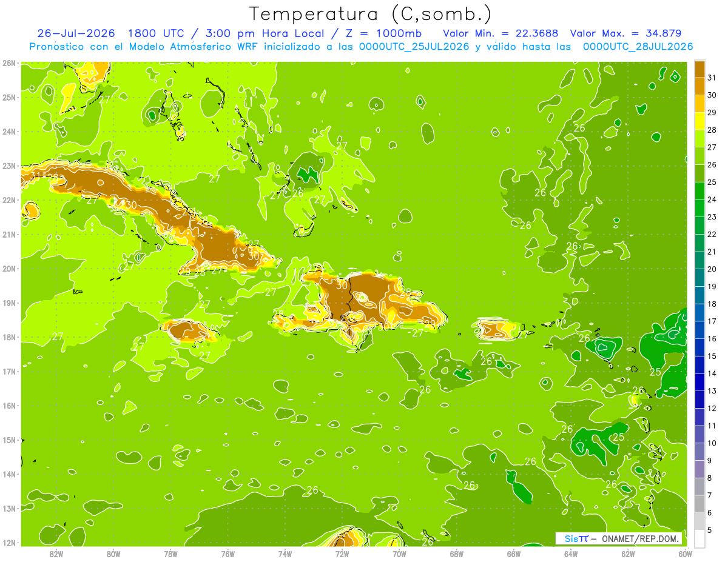This screenshot has width=728, height=562.
Task: Click the '12N' latitude label
Action: pos(8,543)
